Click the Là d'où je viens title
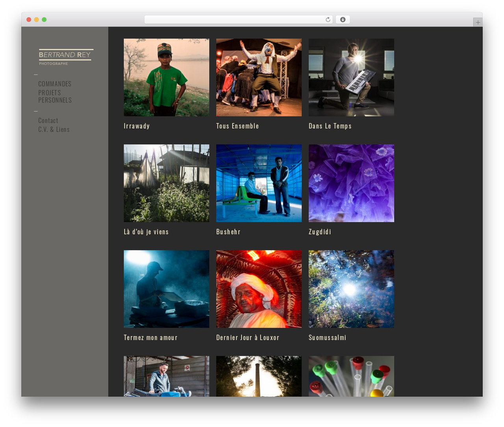504x427 pixels. (146, 232)
